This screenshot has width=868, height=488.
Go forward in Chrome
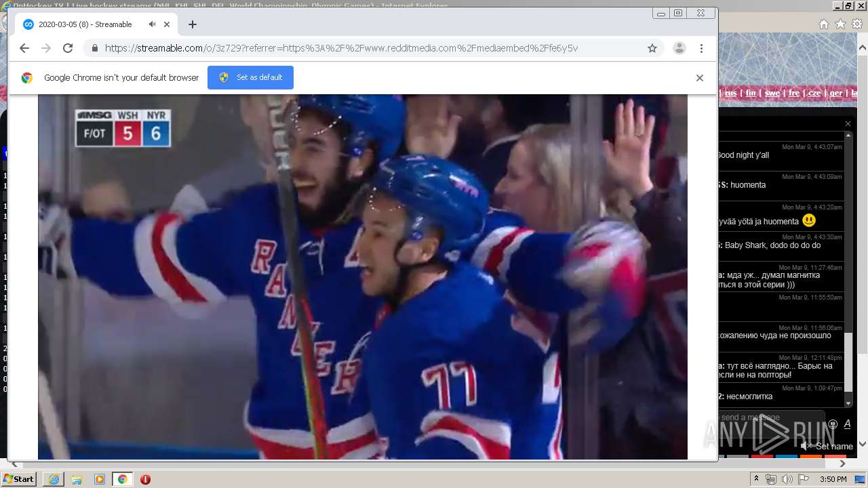point(46,48)
